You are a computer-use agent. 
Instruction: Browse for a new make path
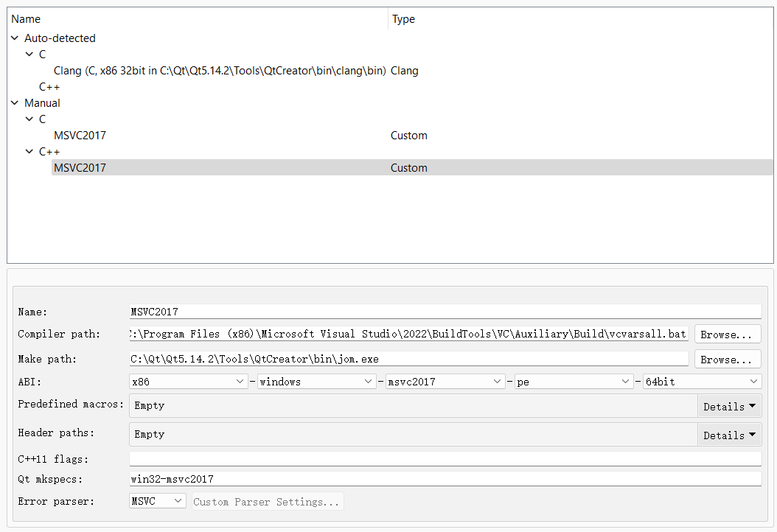[x=727, y=359]
